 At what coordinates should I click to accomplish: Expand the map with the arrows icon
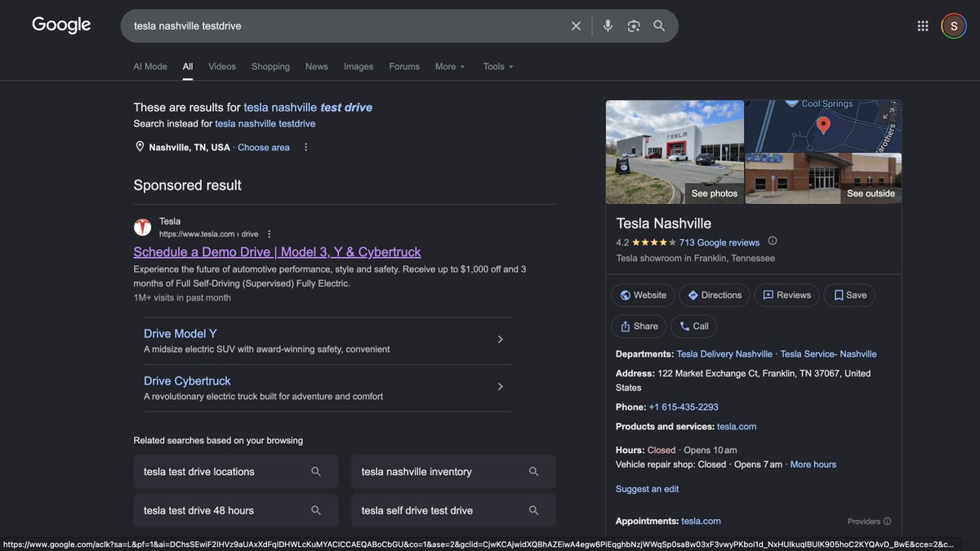coord(889,113)
